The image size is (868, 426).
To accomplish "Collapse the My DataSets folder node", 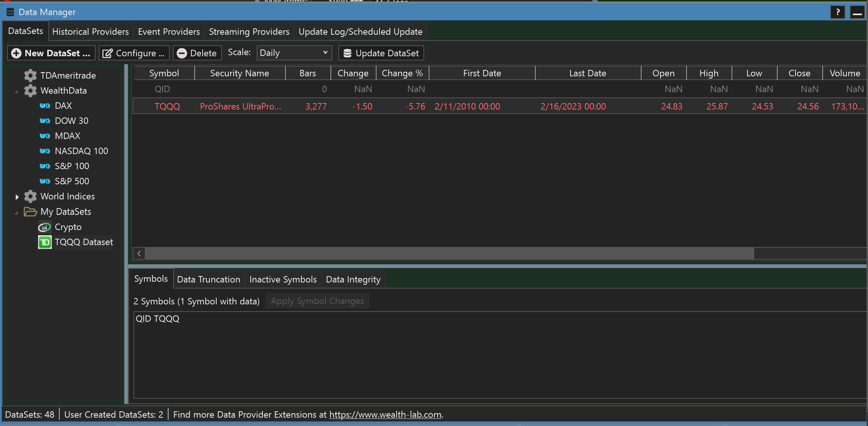I will tap(16, 213).
